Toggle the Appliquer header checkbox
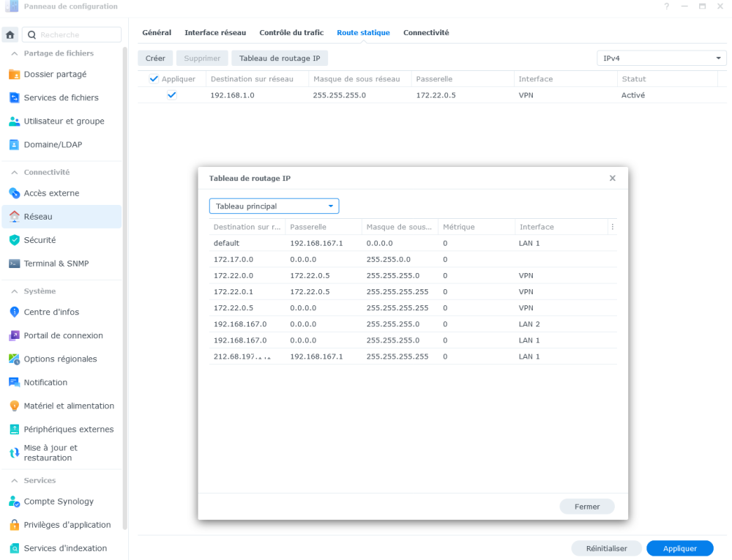The image size is (732, 560). point(154,79)
